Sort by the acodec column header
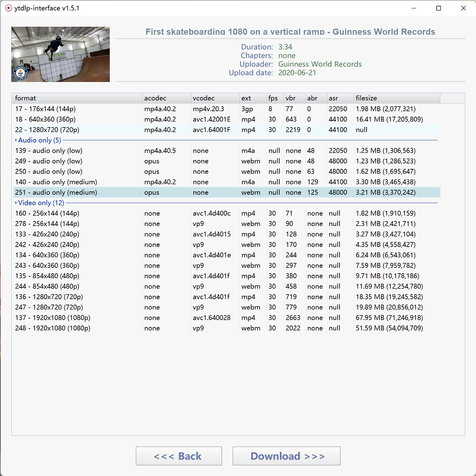Viewport: 476px width, 476px height. 167,98
